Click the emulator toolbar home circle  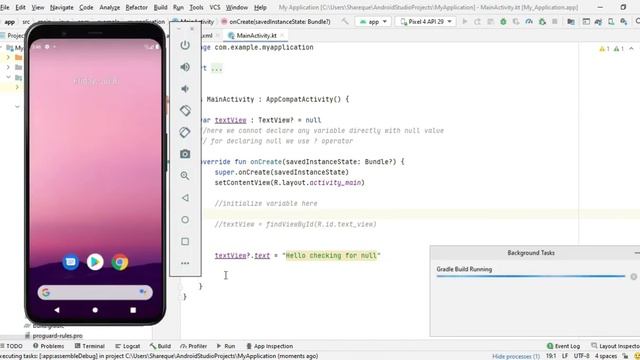coord(185,220)
